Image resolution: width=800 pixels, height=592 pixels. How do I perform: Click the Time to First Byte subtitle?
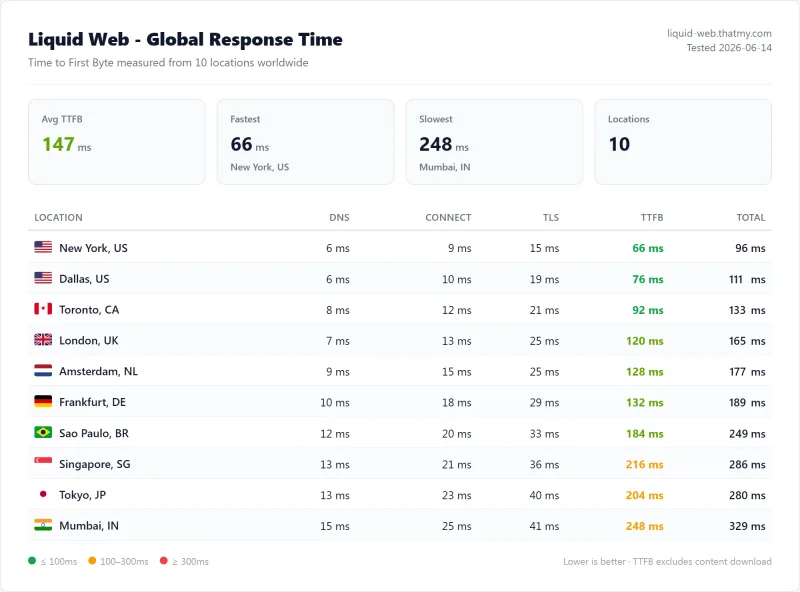[168, 63]
